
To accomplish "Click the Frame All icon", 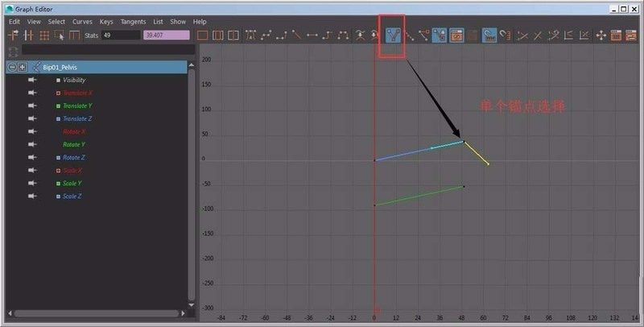I will point(202,35).
